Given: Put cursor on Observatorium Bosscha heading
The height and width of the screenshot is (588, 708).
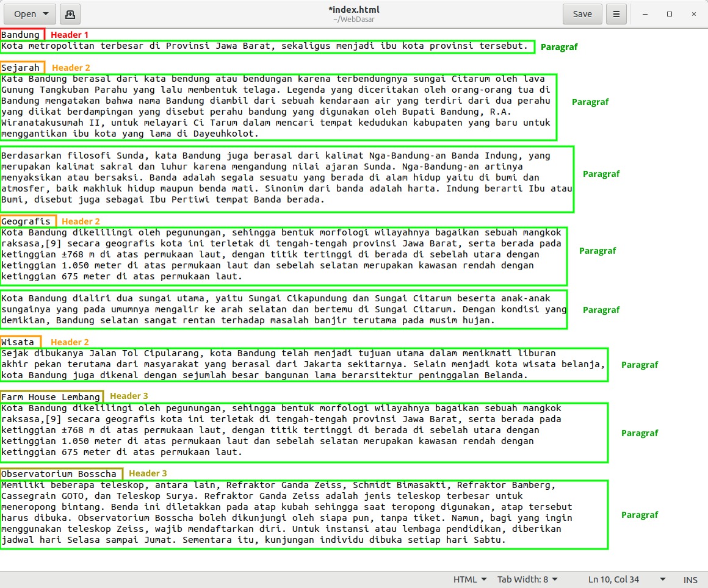Looking at the screenshot, I should [59, 474].
